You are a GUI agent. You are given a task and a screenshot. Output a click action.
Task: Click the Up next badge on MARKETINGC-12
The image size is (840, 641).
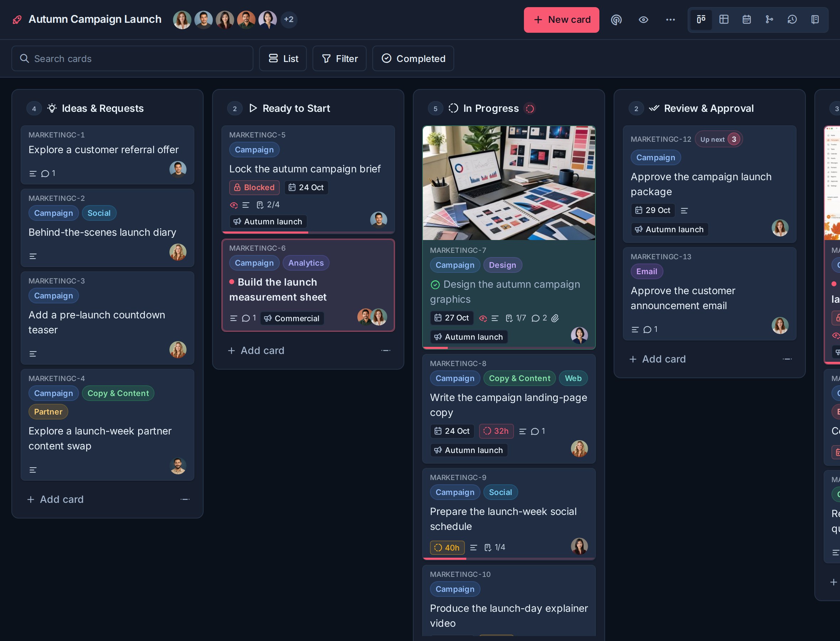718,139
